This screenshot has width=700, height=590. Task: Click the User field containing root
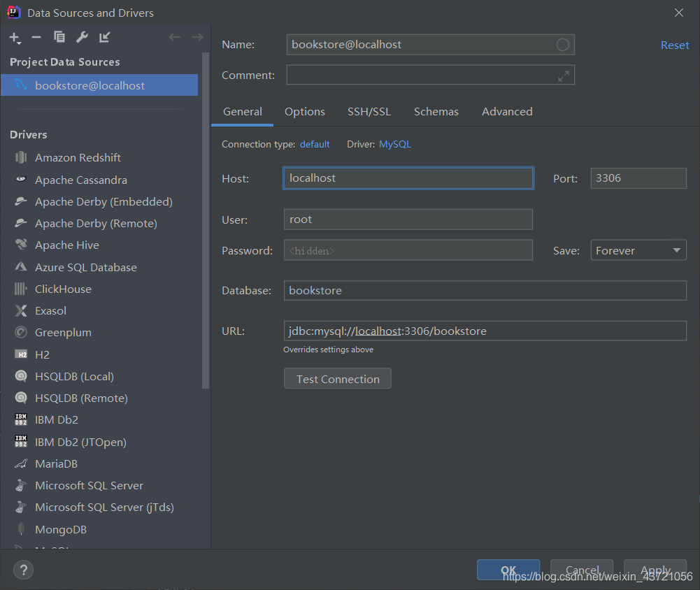(x=408, y=219)
